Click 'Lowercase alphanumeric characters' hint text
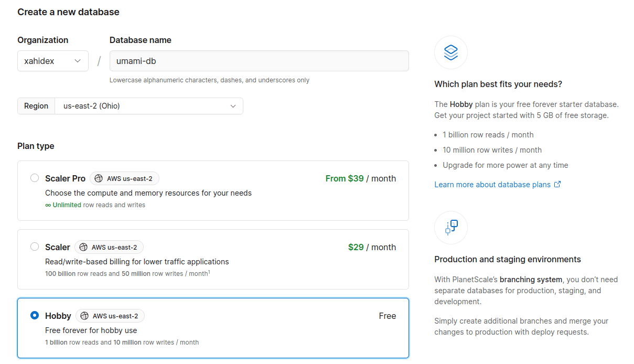 click(x=209, y=80)
